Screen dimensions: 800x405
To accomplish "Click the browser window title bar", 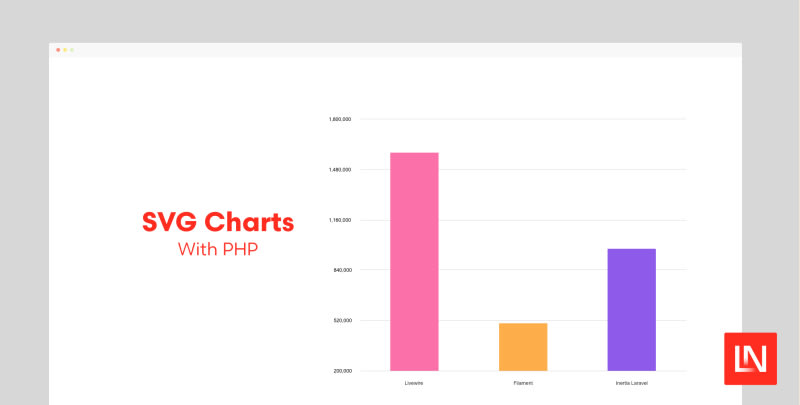I will click(400, 50).
